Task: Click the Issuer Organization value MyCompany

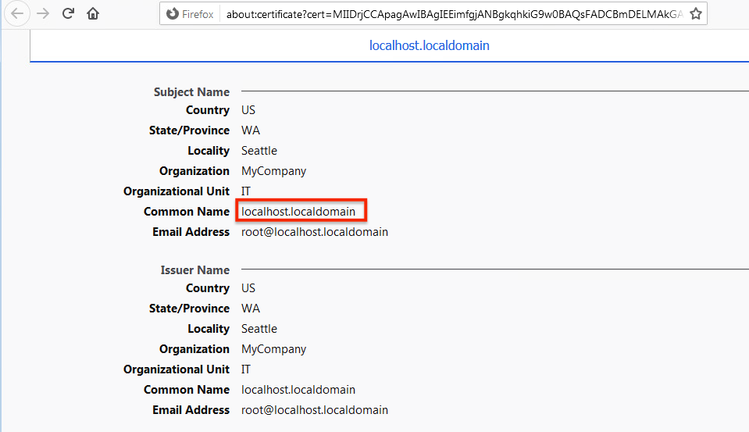Action: point(273,349)
